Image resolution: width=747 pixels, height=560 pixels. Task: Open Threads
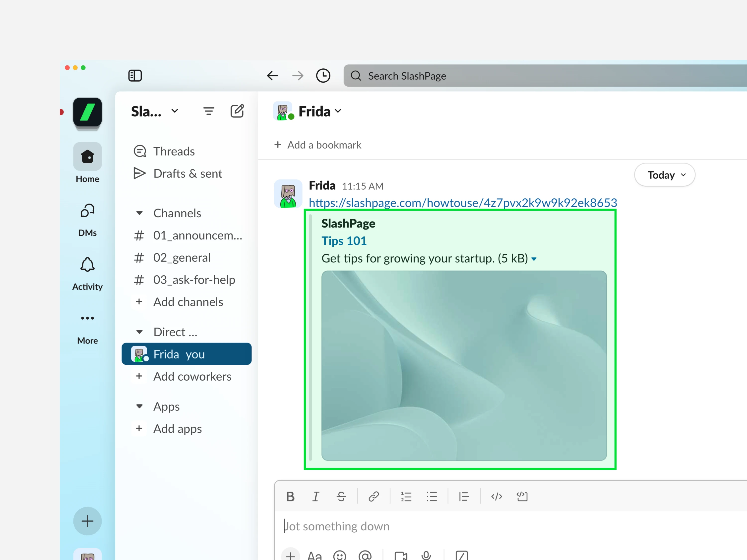(x=187, y=151)
